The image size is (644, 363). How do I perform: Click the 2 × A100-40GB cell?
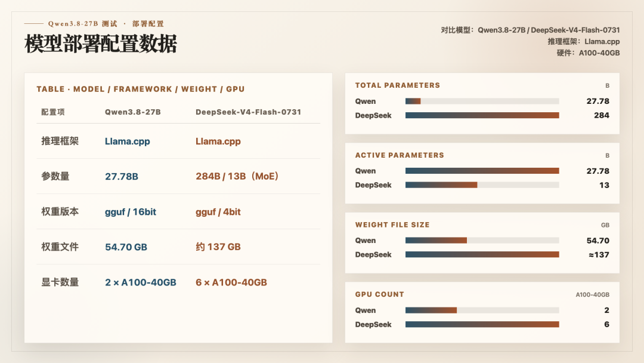pyautogui.click(x=141, y=282)
